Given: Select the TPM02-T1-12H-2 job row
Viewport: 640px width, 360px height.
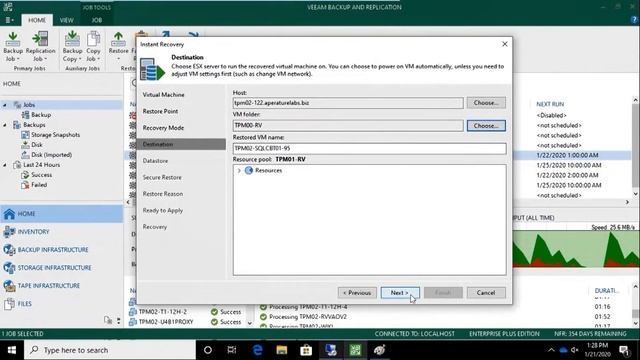Looking at the screenshot, I should point(162,312).
